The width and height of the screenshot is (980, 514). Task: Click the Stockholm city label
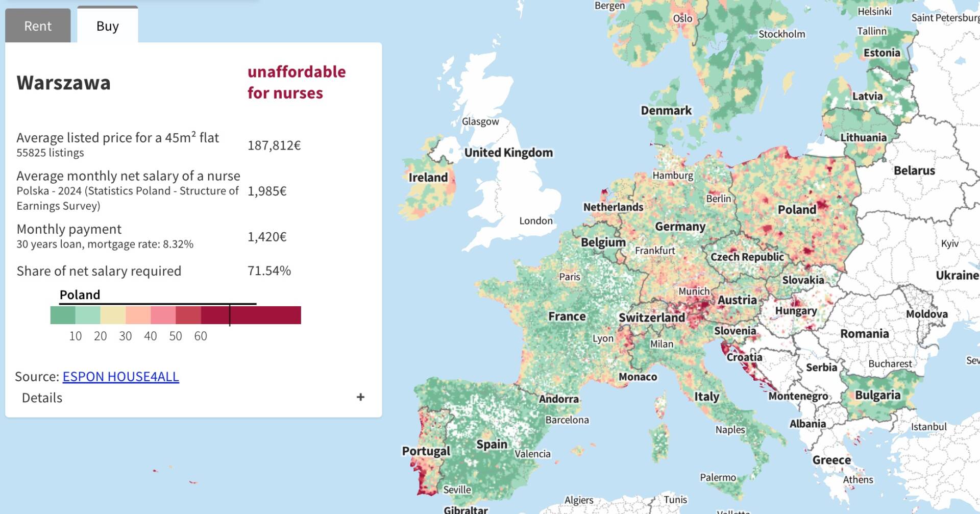781,34
